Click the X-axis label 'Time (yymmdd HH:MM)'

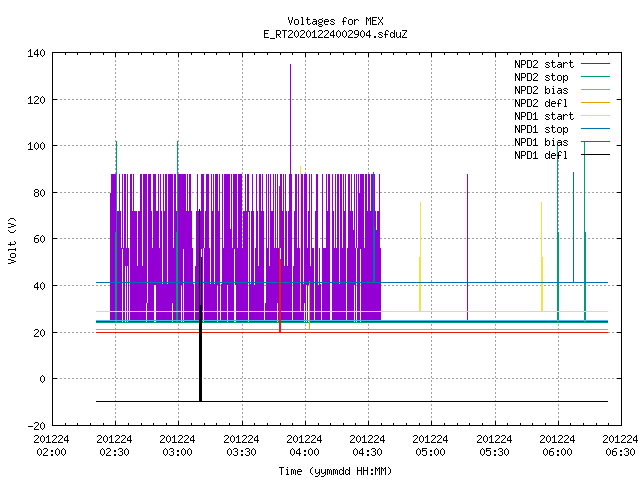pyautogui.click(x=335, y=471)
